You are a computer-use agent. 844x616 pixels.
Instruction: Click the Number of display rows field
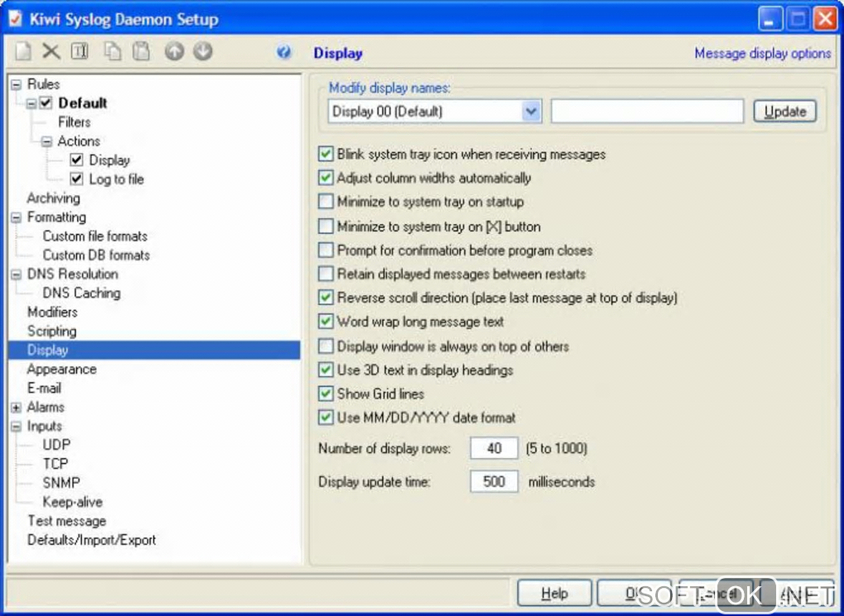[494, 447]
